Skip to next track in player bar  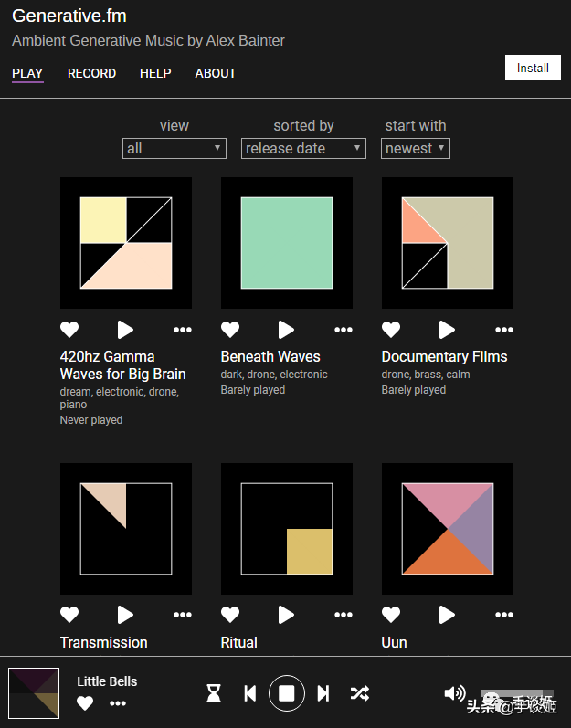point(323,693)
